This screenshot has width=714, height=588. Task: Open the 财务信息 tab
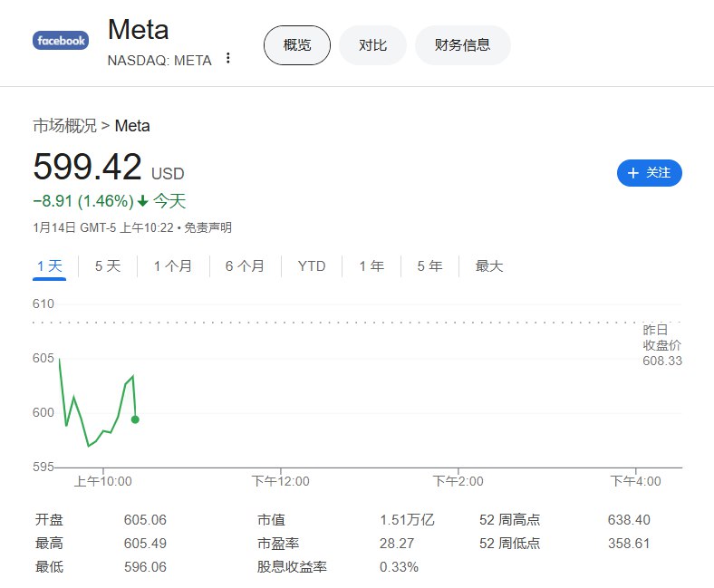(462, 45)
